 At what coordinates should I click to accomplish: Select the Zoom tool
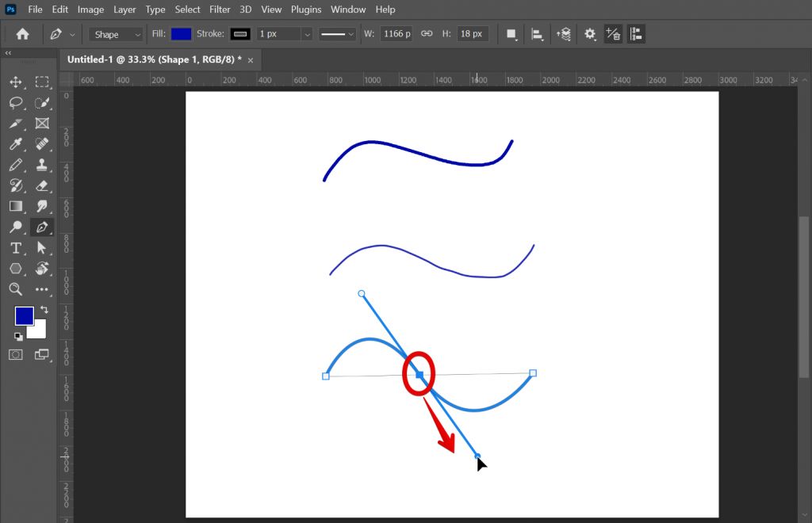pyautogui.click(x=16, y=289)
